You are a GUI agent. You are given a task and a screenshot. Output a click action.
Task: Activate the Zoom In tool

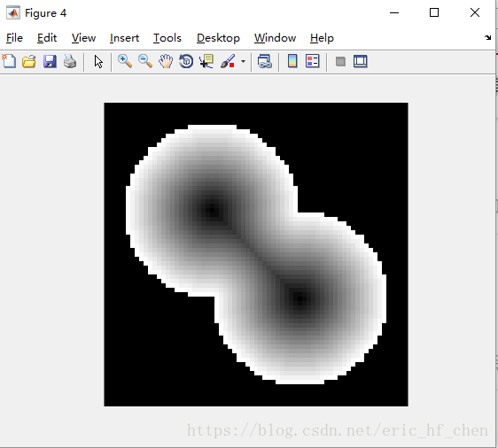pos(125,61)
